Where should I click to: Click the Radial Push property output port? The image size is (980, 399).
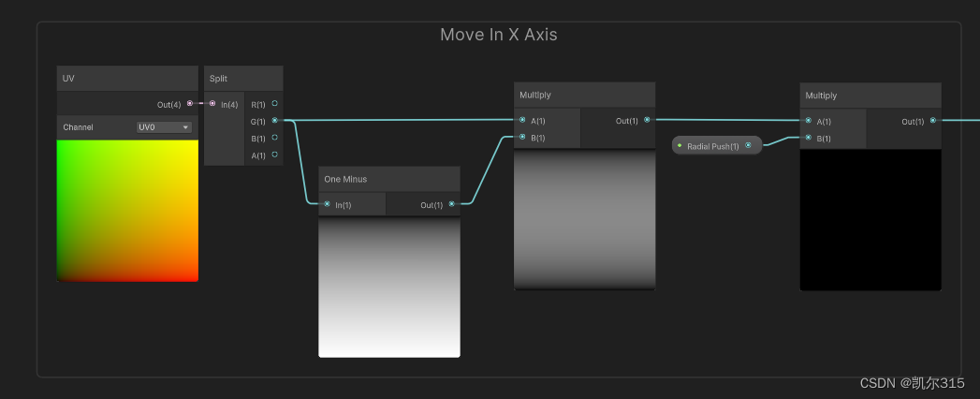pos(748,145)
